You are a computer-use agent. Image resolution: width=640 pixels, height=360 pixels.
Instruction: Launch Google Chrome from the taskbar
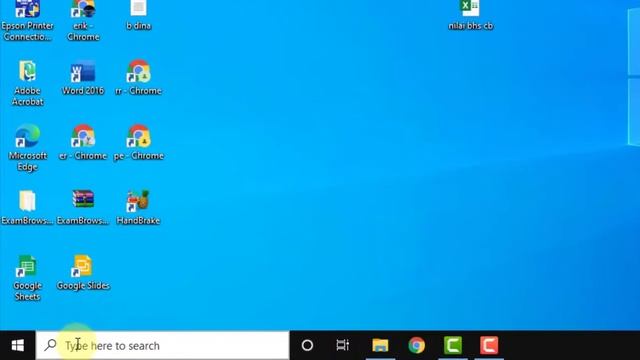click(x=416, y=346)
